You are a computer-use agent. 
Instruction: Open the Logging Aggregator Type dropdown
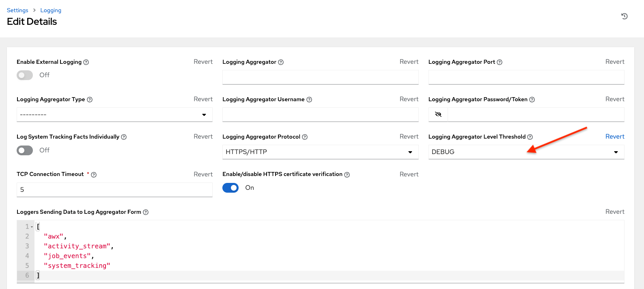114,115
